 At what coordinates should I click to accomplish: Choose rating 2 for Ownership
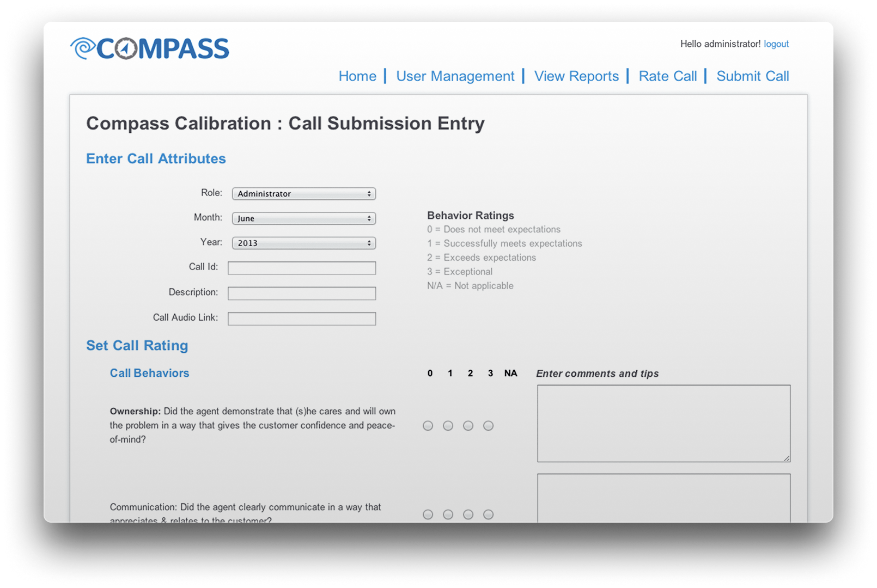click(x=468, y=426)
